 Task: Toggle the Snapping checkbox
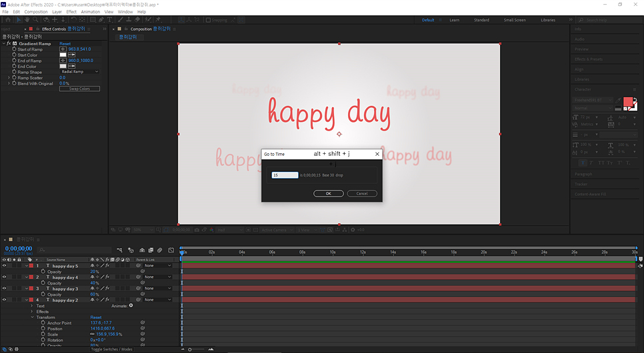coord(208,20)
